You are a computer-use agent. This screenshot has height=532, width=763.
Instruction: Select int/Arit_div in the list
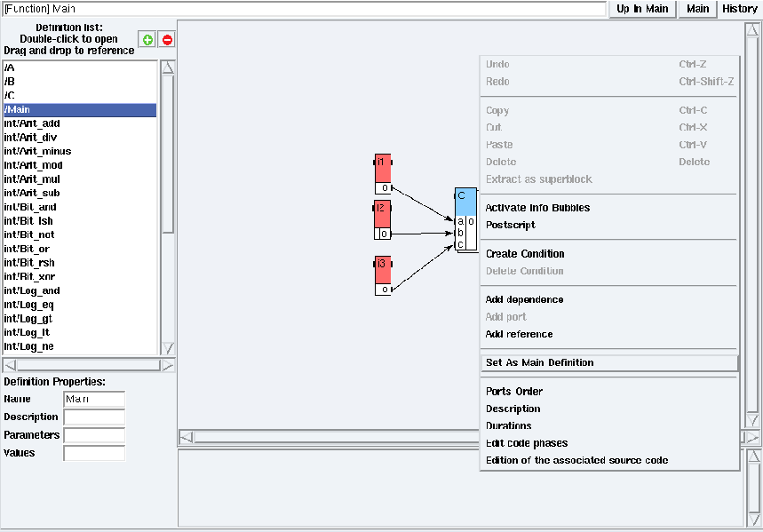click(80, 138)
